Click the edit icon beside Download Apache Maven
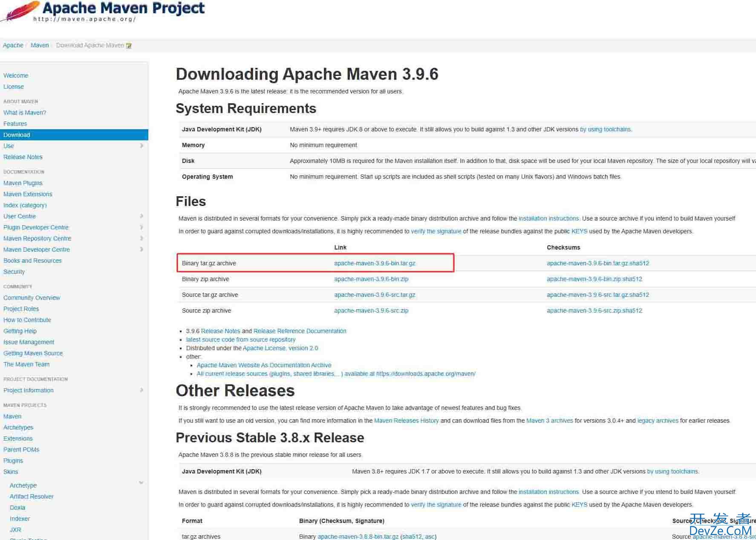 pos(129,46)
